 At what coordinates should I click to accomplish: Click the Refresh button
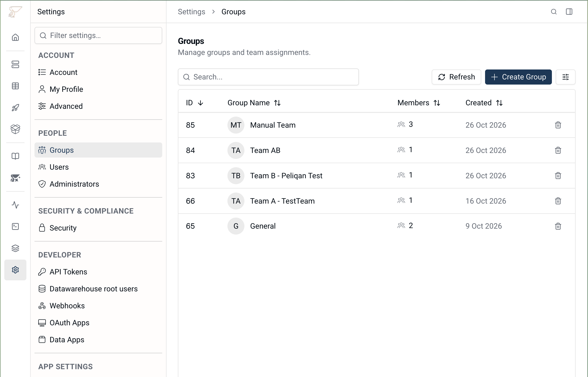click(456, 77)
